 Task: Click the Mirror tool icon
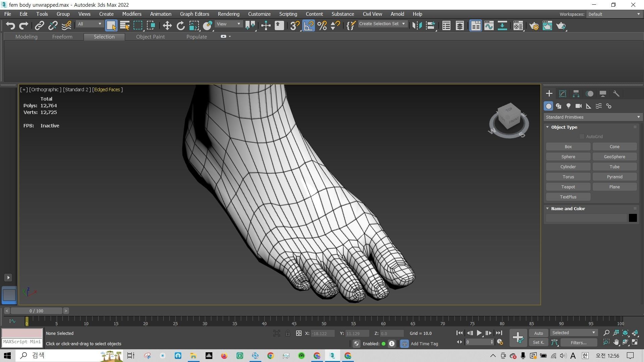(417, 26)
